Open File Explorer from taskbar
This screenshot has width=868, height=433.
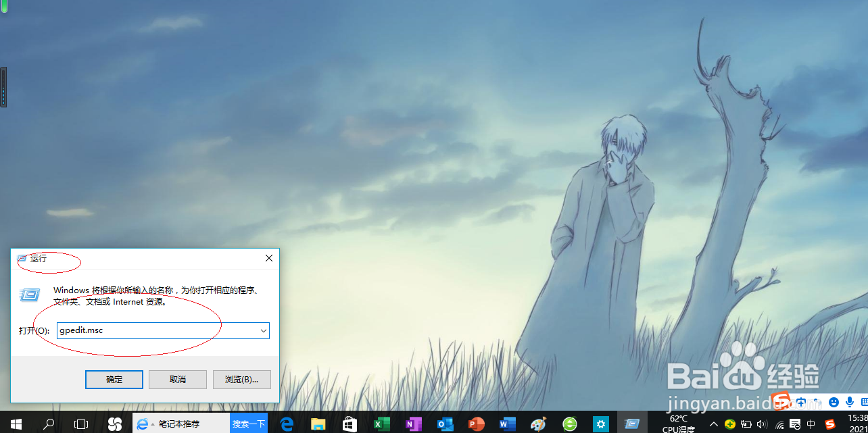[x=318, y=424]
